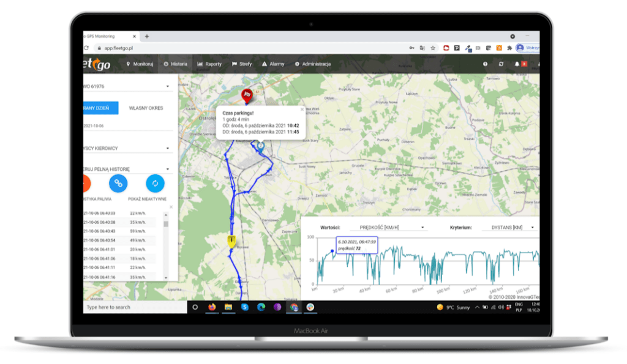Select the 06:41:01 20 km/h row
Image resolution: width=627 pixels, height=364 pixels.
(119, 250)
